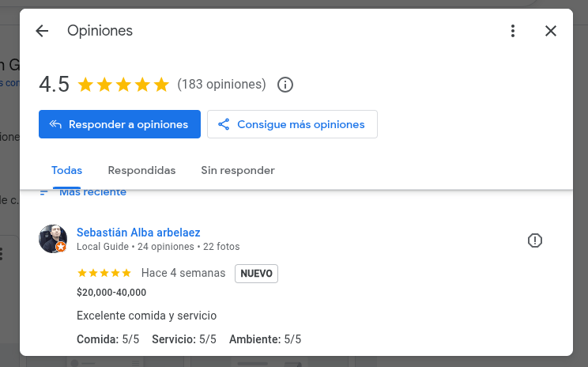Open the Más reciente sort dropdown
The height and width of the screenshot is (367, 588).
click(x=92, y=192)
